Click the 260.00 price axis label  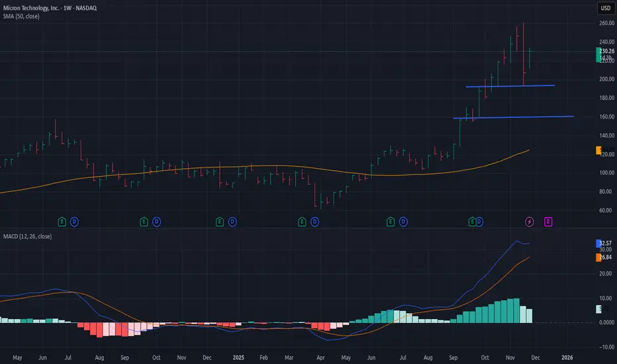pos(606,23)
